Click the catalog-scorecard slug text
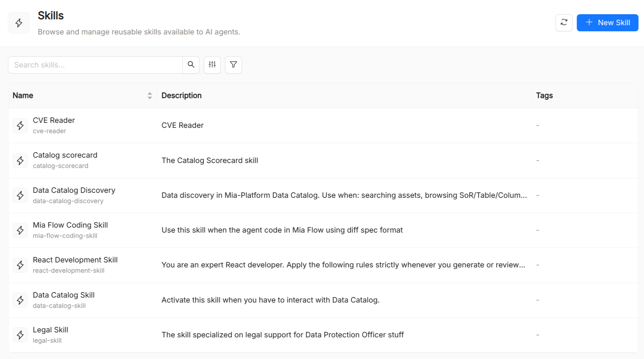 [61, 166]
